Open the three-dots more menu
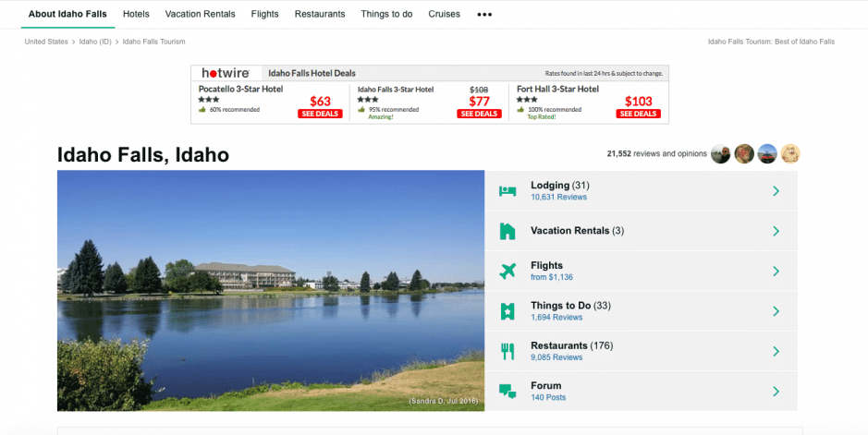This screenshot has width=868, height=435. 484,15
